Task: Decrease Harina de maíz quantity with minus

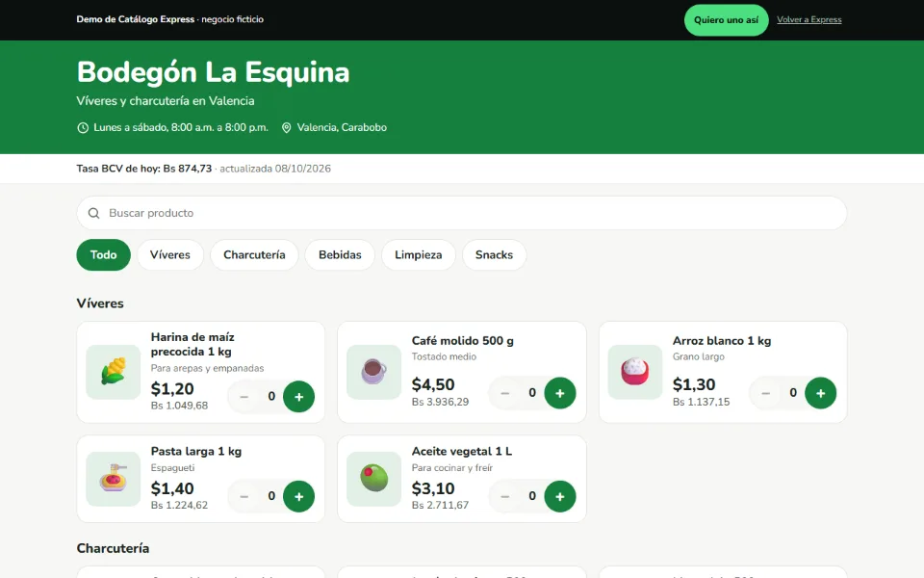Action: click(x=244, y=397)
